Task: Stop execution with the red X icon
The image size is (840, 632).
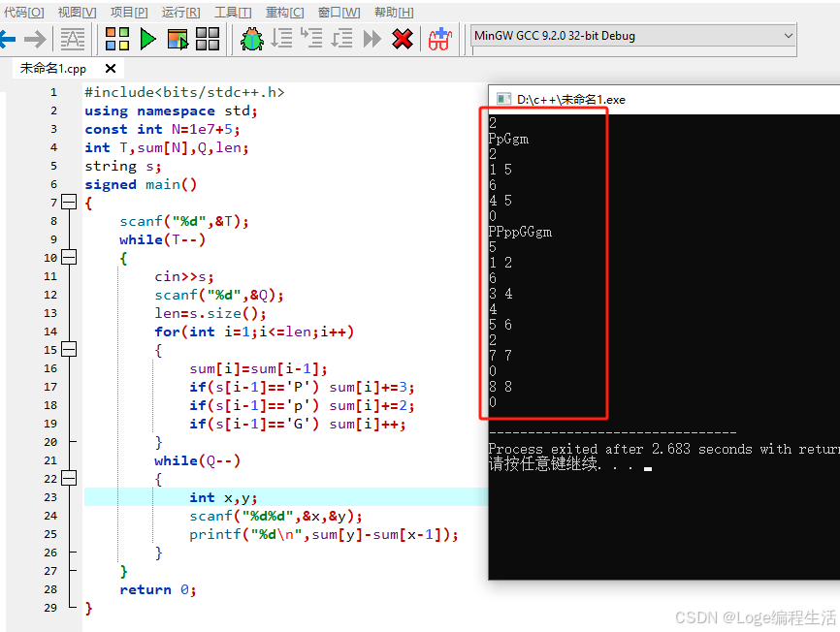Action: 403,39
